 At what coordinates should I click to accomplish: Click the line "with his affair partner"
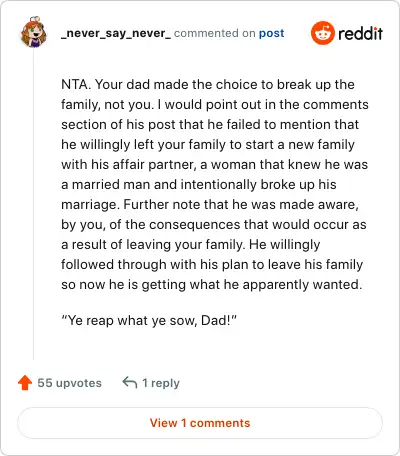(214, 164)
